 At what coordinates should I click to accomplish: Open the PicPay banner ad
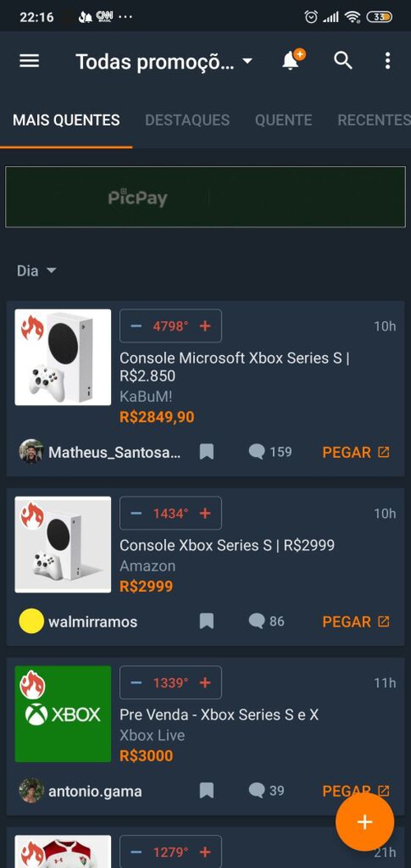[x=205, y=197]
